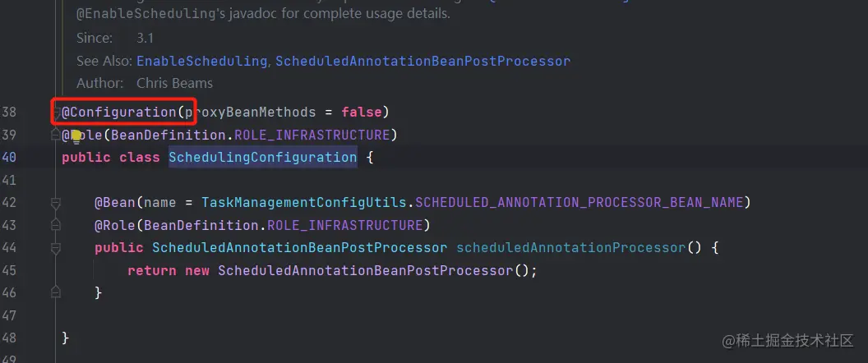
Task: Click the return keyword on line 45
Action: click(x=152, y=270)
